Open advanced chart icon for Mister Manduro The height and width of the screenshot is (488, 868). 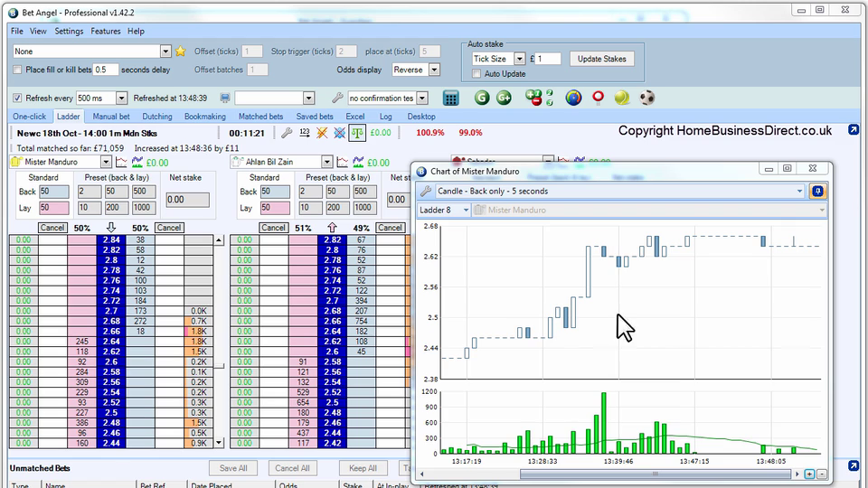pyautogui.click(x=137, y=162)
